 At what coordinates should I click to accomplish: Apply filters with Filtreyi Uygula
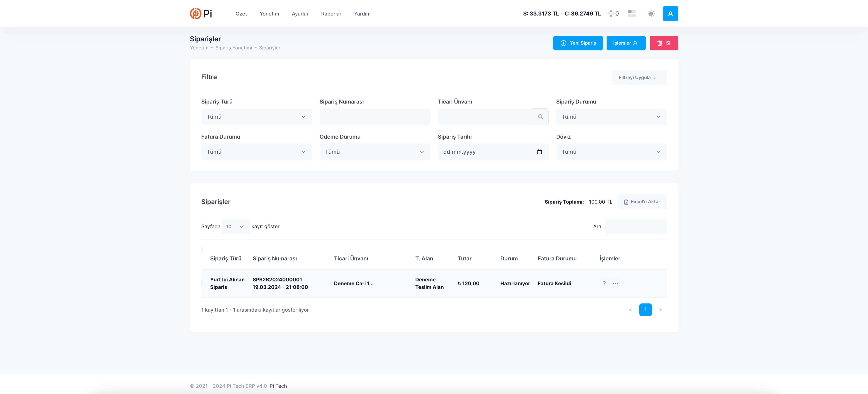coord(639,78)
